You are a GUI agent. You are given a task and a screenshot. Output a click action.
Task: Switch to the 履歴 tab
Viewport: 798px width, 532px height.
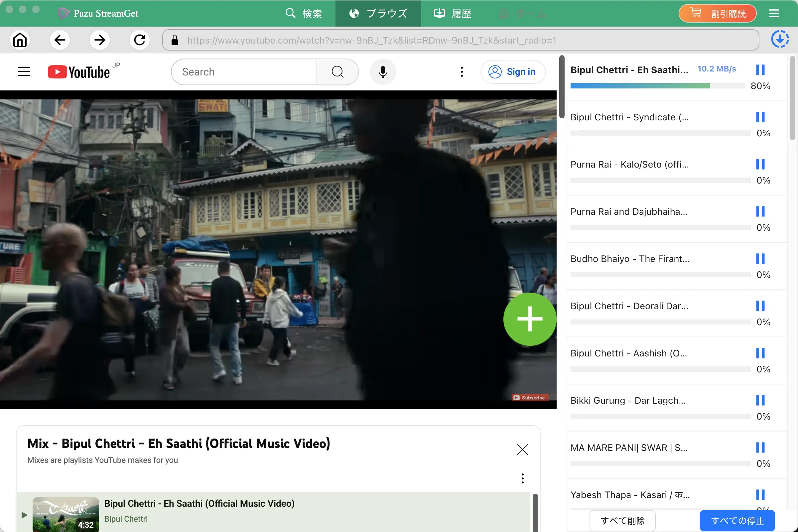(x=453, y=13)
